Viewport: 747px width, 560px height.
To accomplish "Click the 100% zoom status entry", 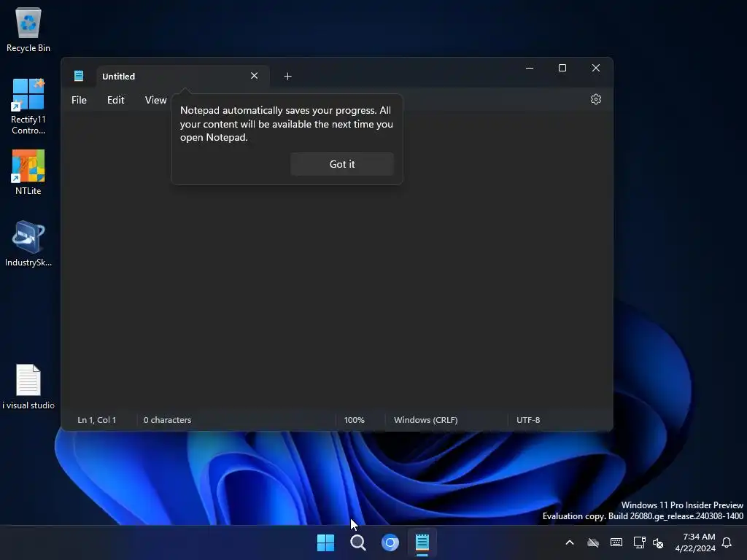I will [354, 420].
